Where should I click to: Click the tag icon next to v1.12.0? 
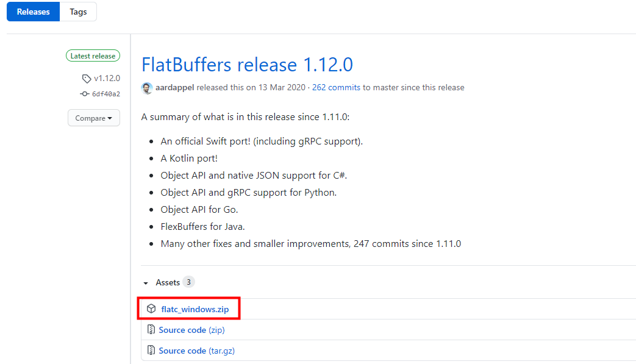(87, 78)
